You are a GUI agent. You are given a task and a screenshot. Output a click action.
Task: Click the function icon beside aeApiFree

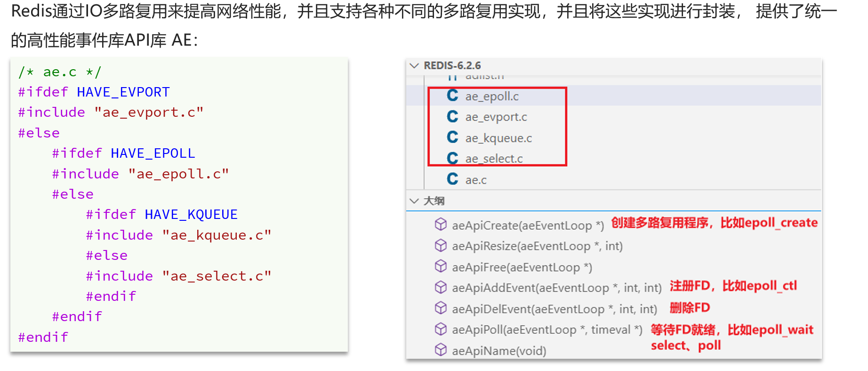click(x=441, y=266)
